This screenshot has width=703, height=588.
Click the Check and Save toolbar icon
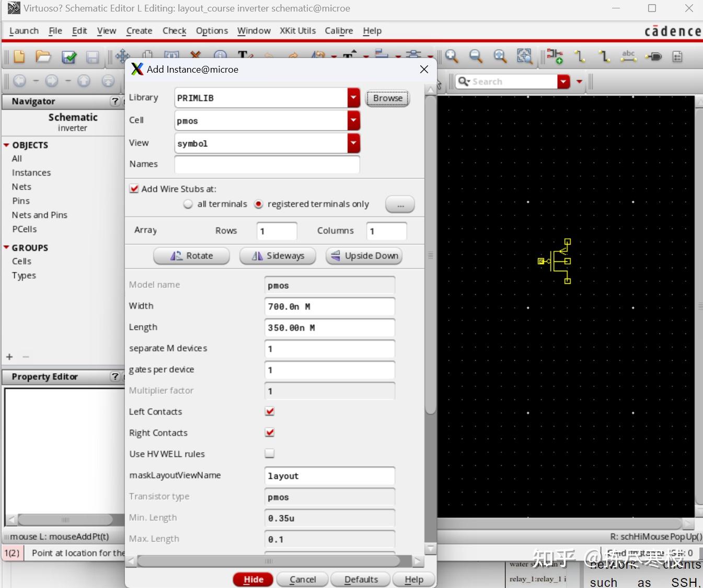click(68, 57)
